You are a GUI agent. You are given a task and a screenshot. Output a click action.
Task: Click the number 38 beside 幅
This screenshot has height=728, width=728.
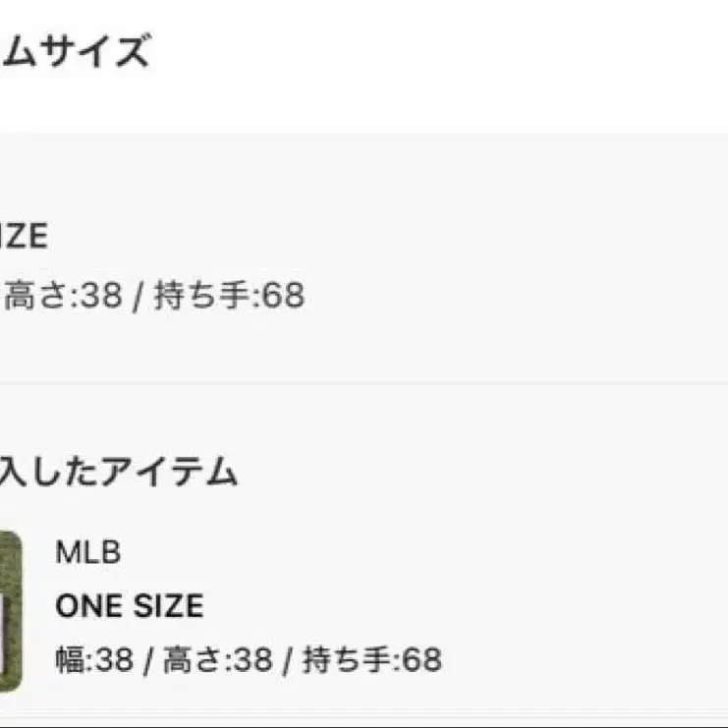113,658
